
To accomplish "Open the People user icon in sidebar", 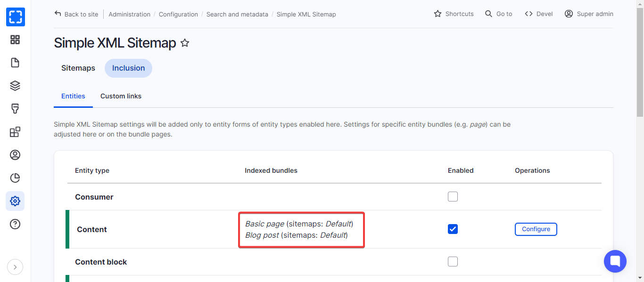I will 15,155.
